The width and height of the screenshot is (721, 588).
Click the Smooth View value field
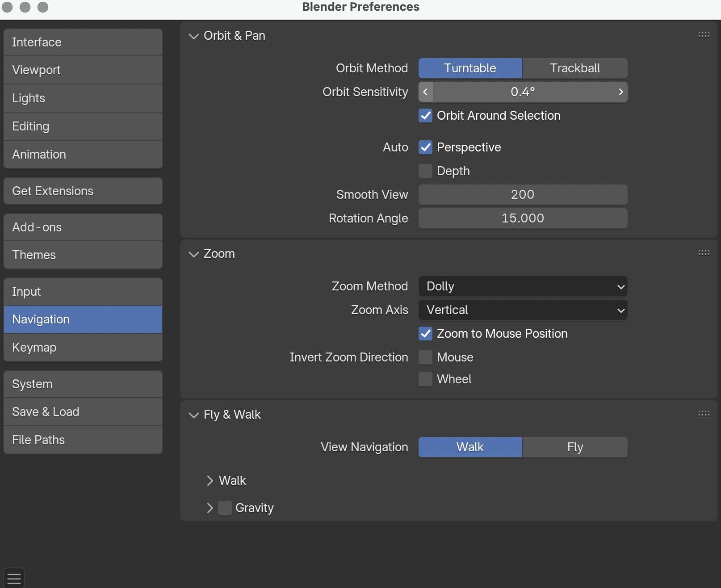click(x=523, y=195)
